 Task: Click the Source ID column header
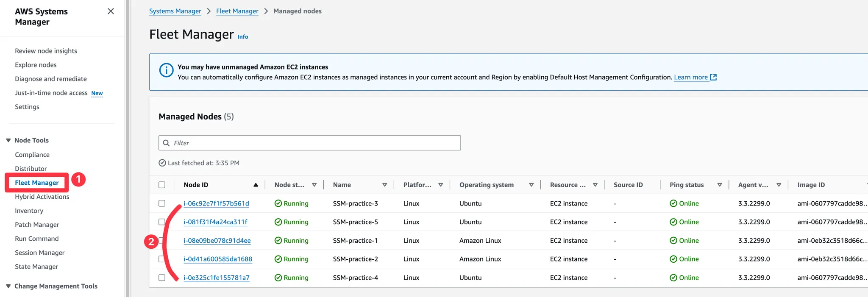click(x=628, y=185)
